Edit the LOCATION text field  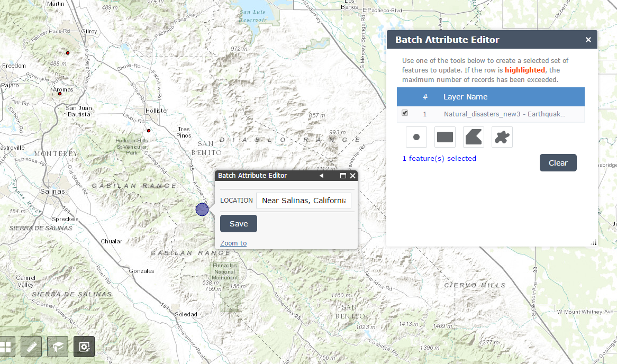click(303, 201)
